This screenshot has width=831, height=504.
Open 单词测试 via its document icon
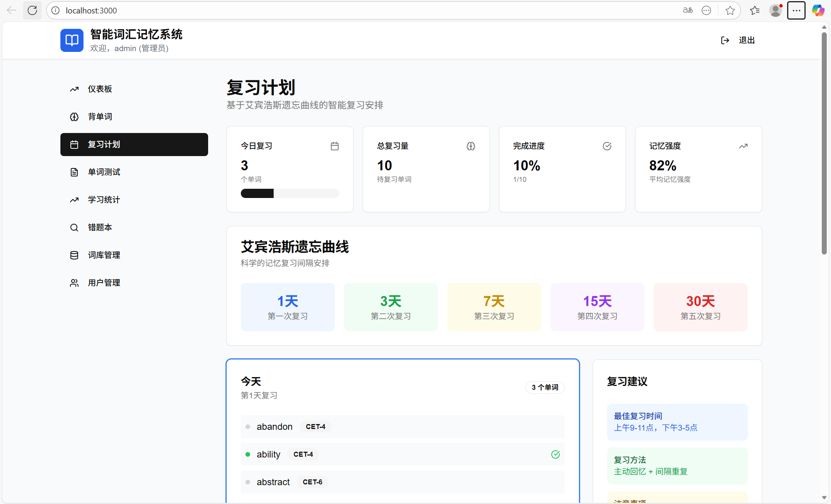pyautogui.click(x=74, y=172)
